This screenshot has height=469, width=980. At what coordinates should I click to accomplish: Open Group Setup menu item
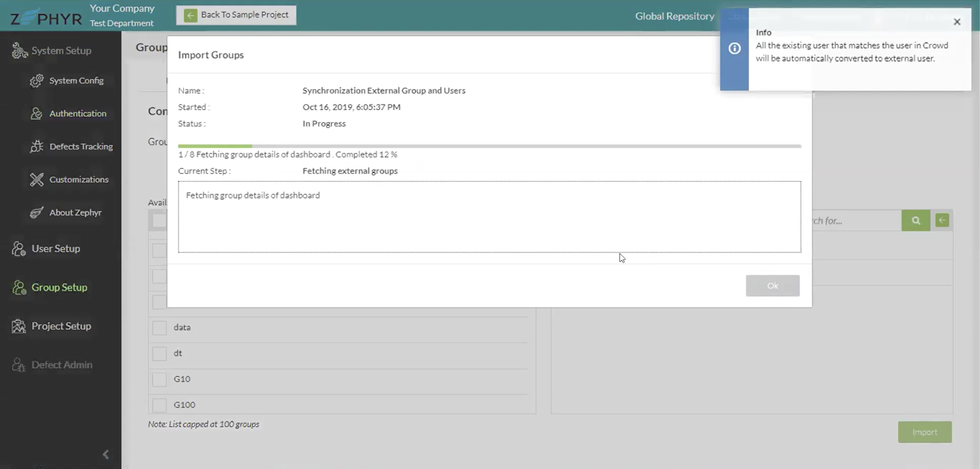pos(59,288)
